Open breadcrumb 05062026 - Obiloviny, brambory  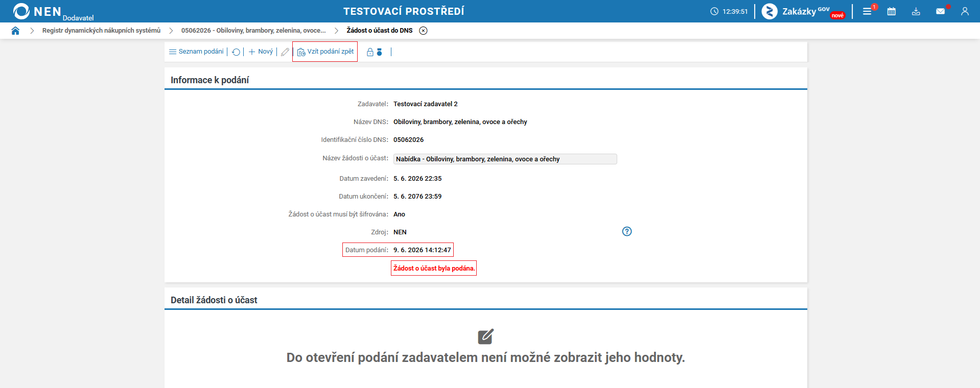(x=253, y=31)
